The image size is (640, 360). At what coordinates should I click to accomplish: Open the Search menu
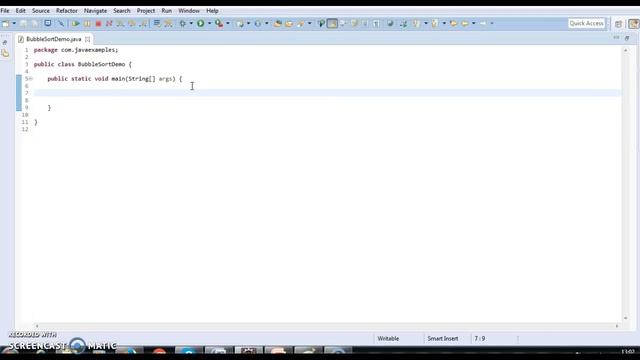pos(122,11)
